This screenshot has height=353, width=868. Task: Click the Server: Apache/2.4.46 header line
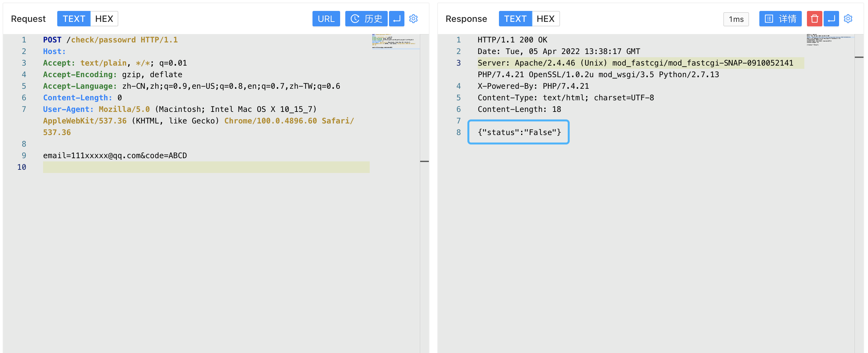(x=635, y=63)
